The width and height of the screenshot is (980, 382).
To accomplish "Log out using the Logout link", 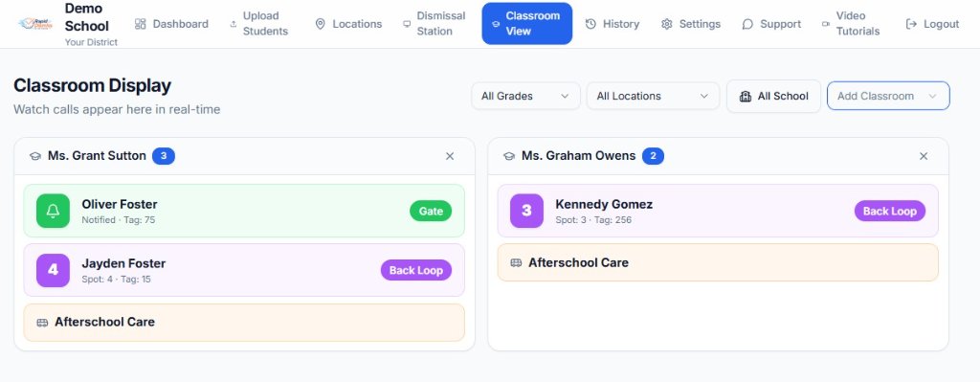I will [x=932, y=24].
